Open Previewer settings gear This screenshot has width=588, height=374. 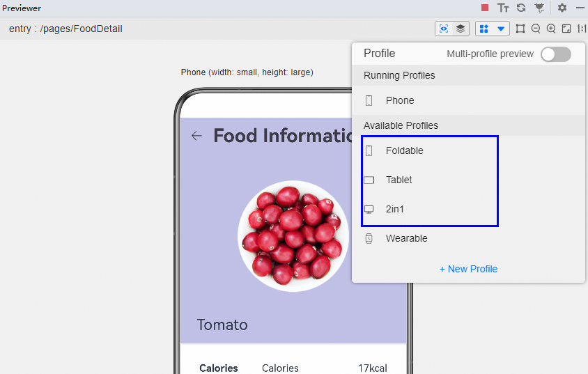(562, 8)
